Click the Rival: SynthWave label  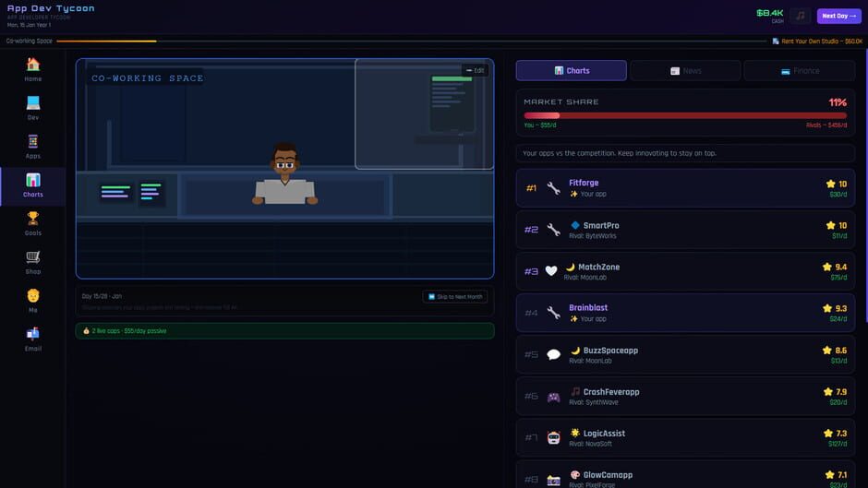[x=594, y=402]
